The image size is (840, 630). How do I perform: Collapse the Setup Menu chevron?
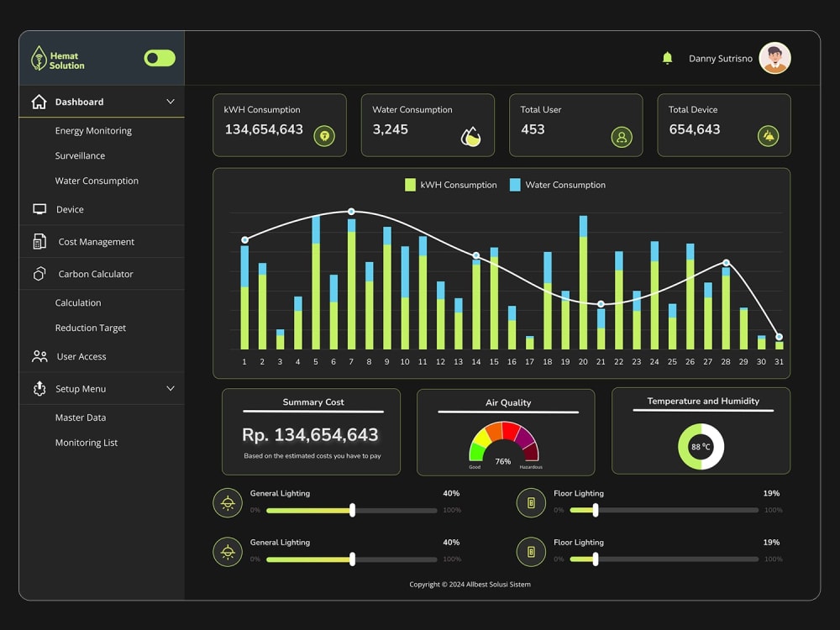(x=171, y=388)
